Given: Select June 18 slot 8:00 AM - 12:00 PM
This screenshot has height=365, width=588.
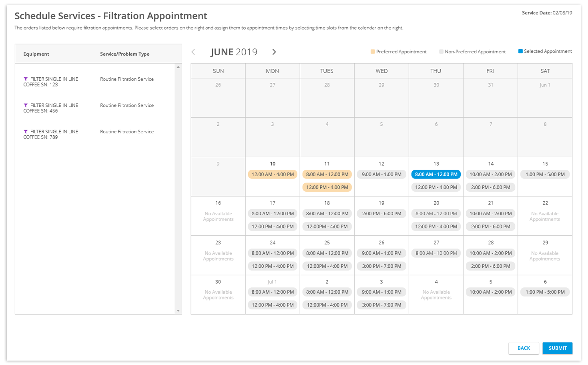Looking at the screenshot, I should (327, 214).
